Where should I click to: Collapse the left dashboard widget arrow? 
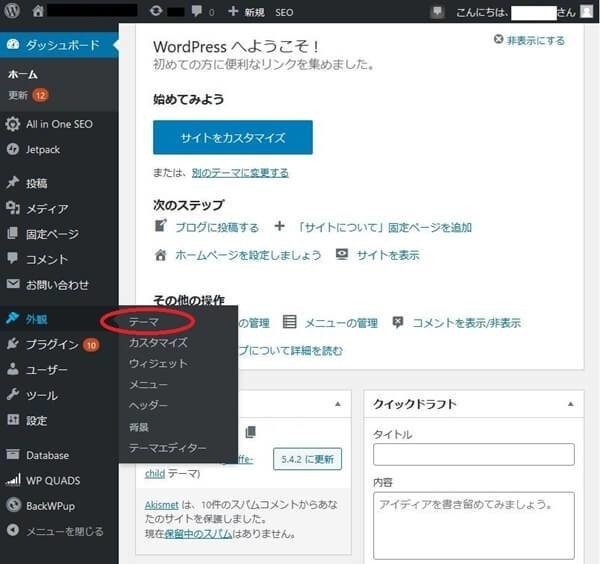338,404
